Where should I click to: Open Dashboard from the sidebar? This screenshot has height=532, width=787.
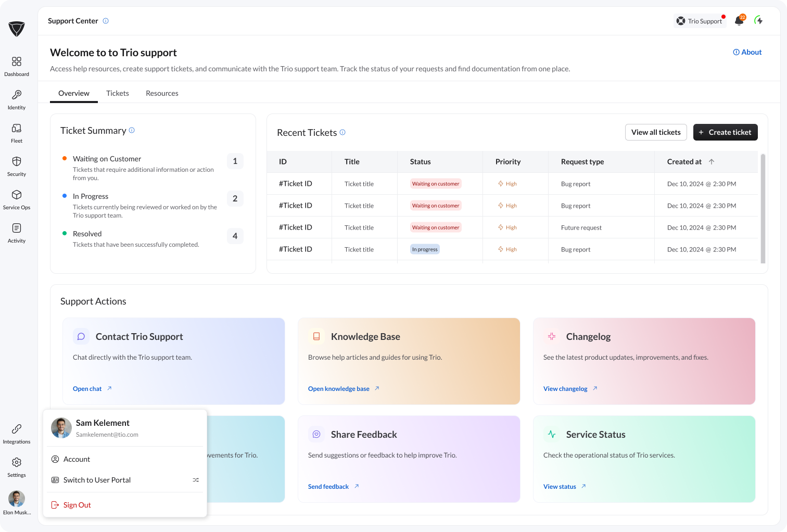click(17, 66)
